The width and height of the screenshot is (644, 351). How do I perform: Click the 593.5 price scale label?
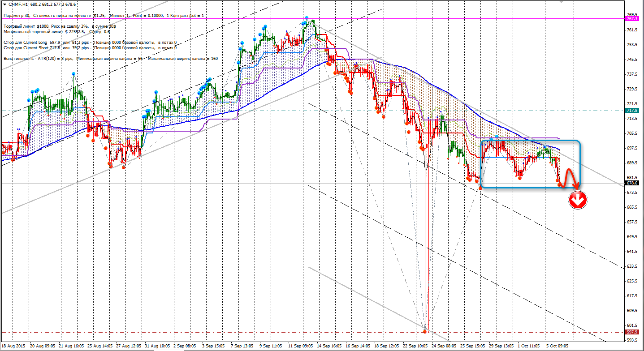click(x=632, y=340)
